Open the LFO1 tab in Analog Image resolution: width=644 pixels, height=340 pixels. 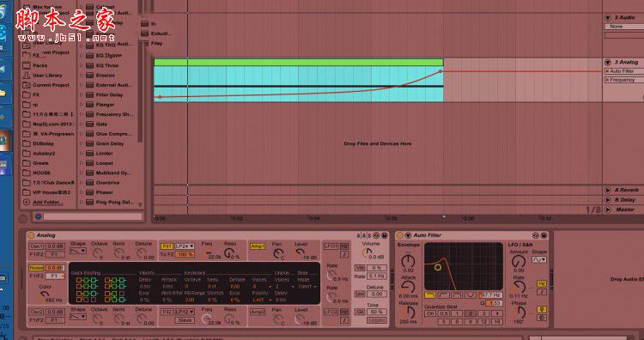tap(331, 246)
